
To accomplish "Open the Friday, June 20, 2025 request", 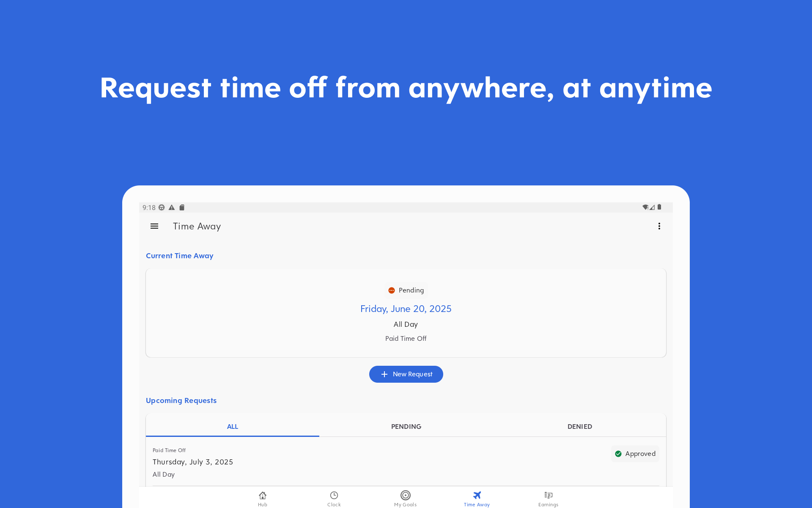I will (406, 309).
